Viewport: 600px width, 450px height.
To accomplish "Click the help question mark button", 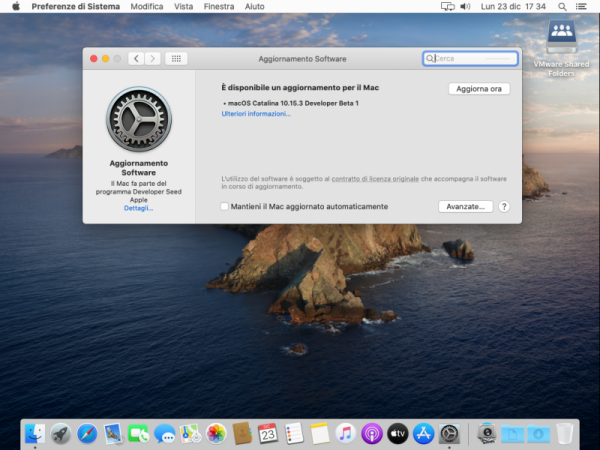I will click(504, 207).
